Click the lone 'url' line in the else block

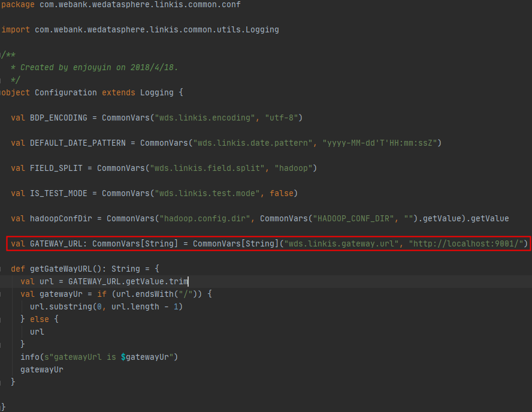pos(37,332)
